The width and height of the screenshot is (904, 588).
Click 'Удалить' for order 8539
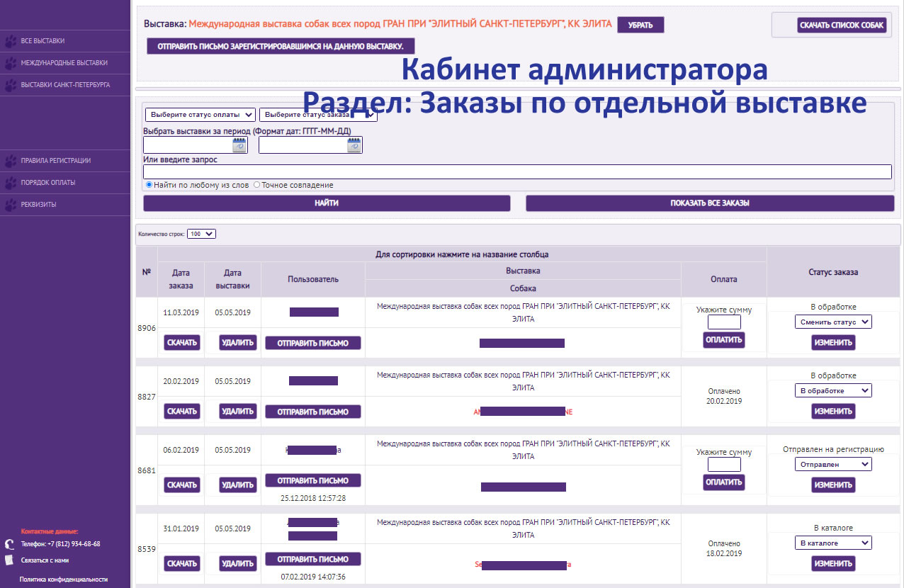tap(237, 564)
